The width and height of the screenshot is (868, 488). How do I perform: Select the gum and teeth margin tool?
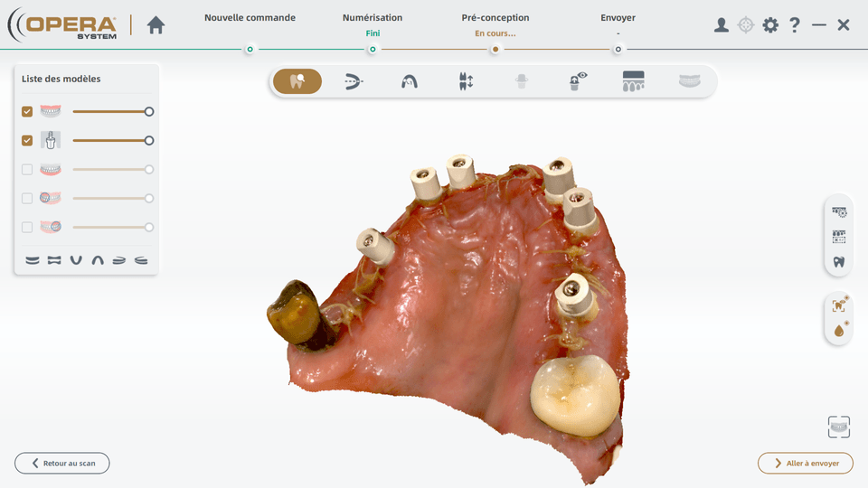(x=633, y=81)
